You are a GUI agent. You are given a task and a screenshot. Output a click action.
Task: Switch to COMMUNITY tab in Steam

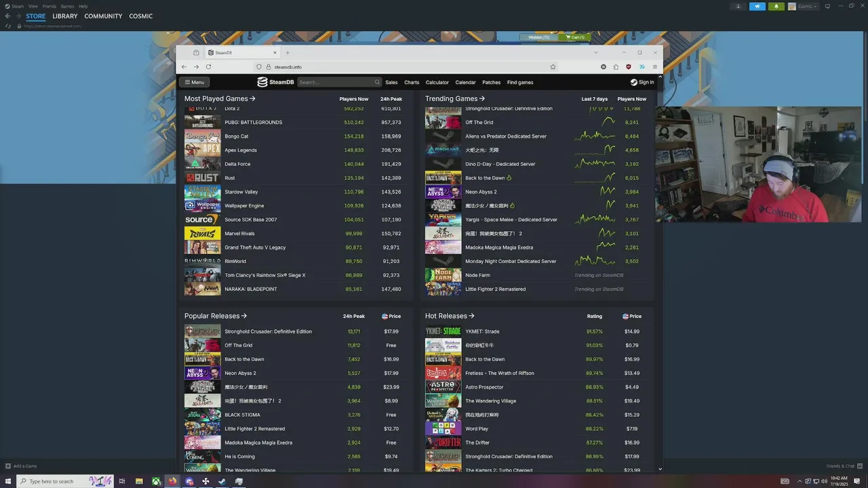pyautogui.click(x=103, y=16)
